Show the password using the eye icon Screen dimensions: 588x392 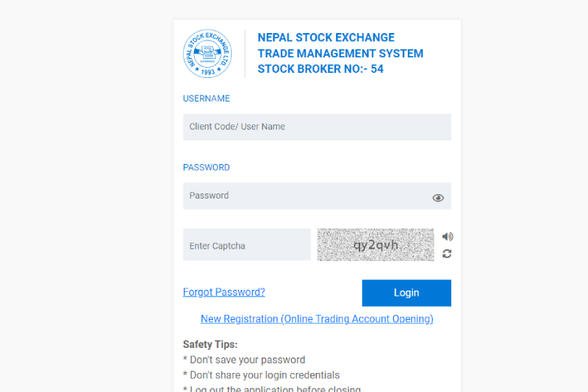[438, 198]
